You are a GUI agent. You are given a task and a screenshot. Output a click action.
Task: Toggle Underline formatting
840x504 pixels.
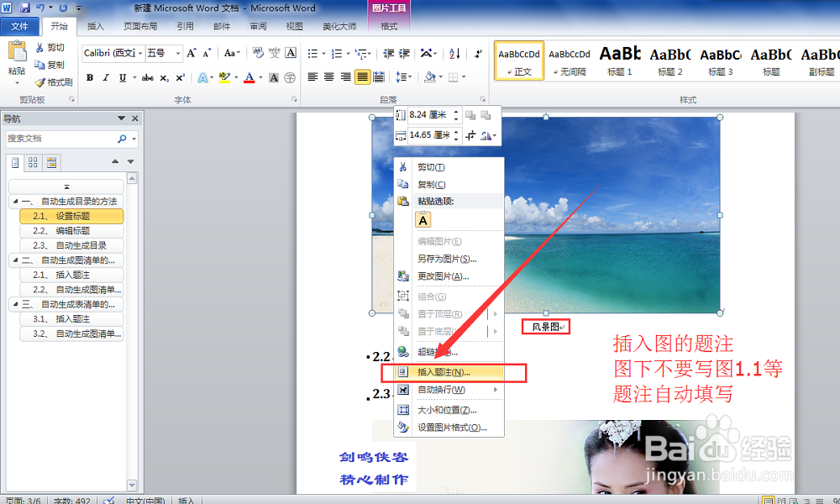(123, 77)
